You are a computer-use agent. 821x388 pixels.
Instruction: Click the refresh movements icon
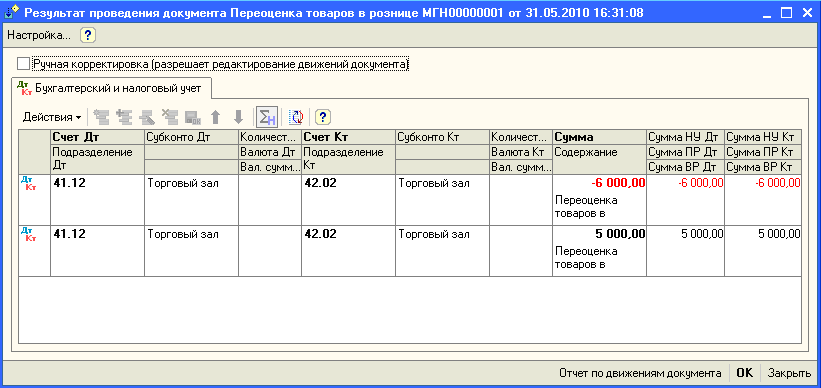(296, 117)
